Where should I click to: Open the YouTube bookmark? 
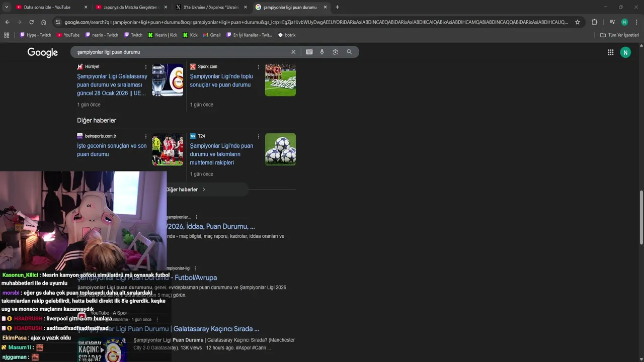coord(68,35)
